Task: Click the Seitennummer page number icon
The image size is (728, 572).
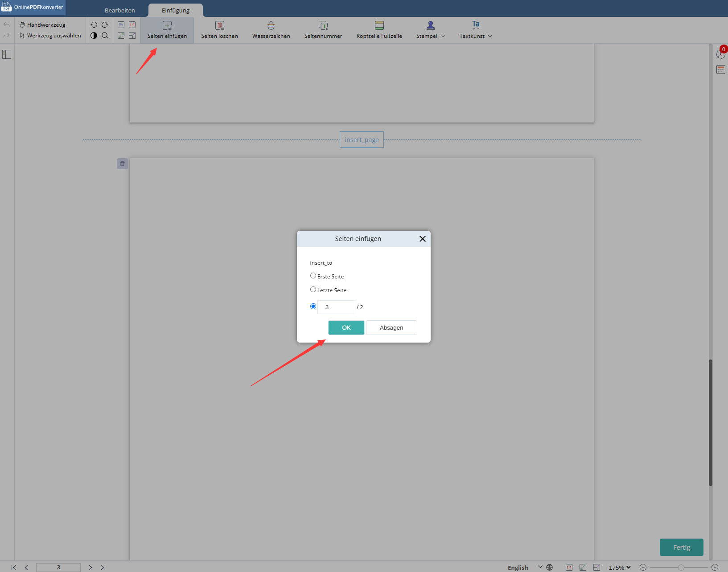Action: [323, 26]
